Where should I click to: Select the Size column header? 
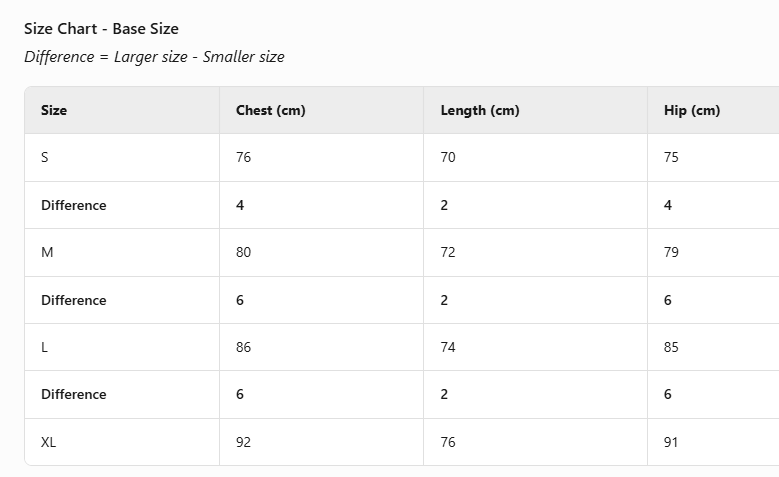[54, 110]
